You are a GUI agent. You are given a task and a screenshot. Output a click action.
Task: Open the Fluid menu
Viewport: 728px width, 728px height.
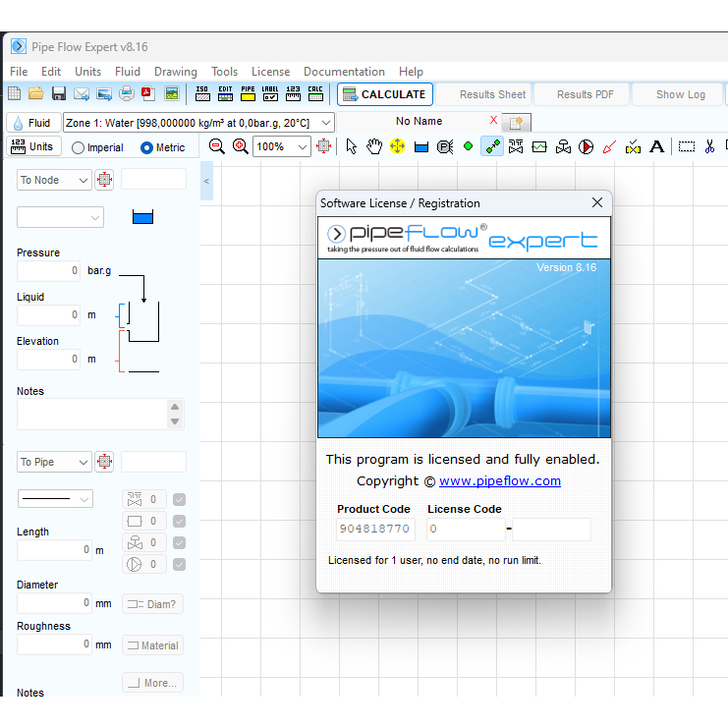coord(128,72)
